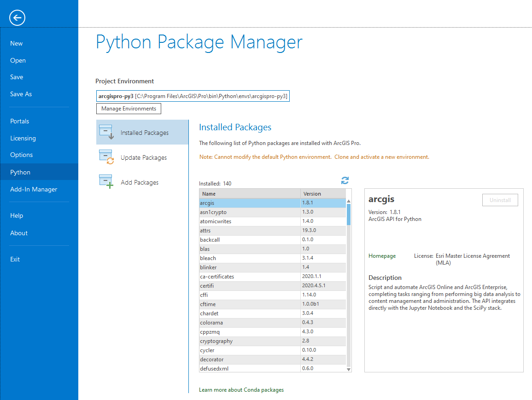Open the arcgis Homepage link
This screenshot has height=400, width=532.
[382, 256]
